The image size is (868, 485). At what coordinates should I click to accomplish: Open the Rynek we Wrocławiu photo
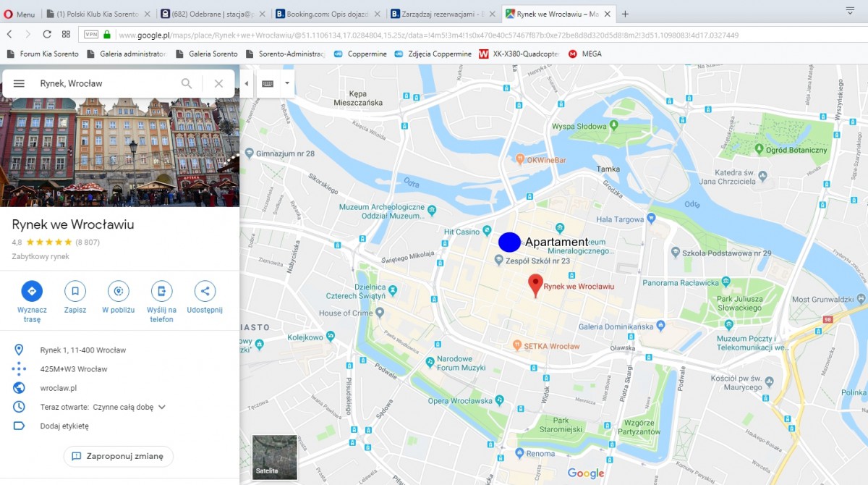(119, 152)
